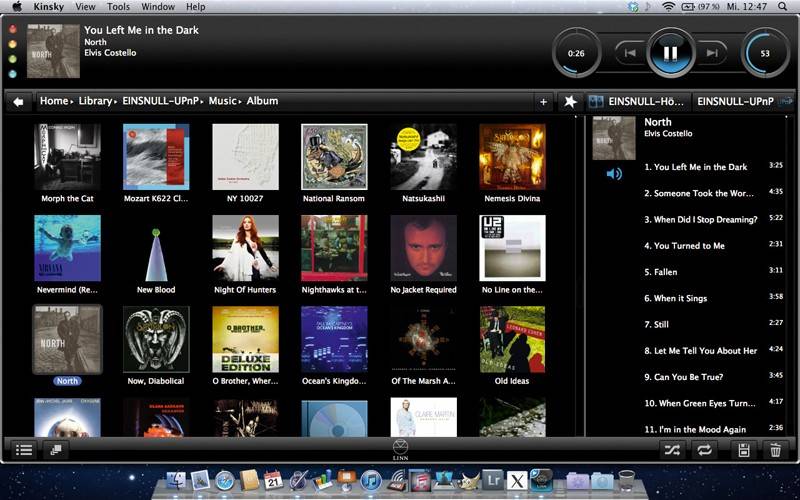The width and height of the screenshot is (800, 500).
Task: Select the NY 10027 album
Action: (x=245, y=157)
